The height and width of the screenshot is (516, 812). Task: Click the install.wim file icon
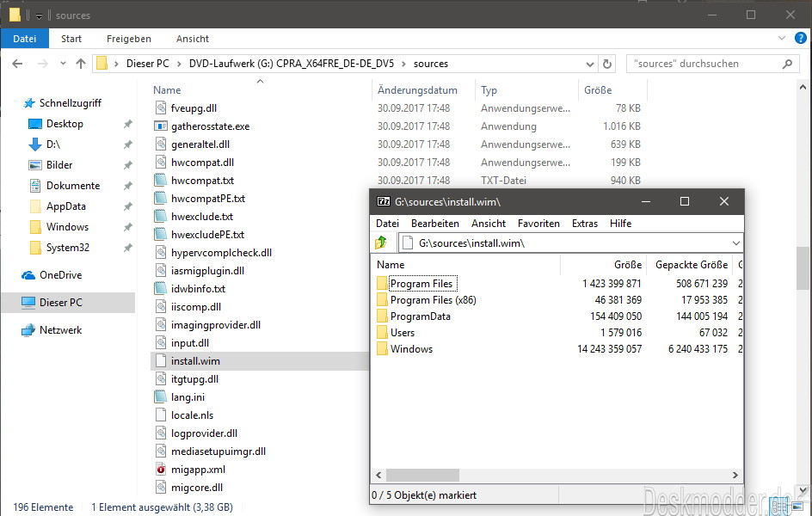[x=161, y=360]
